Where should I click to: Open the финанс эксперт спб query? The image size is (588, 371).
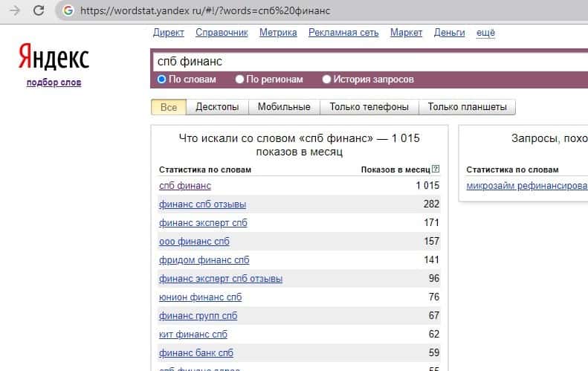(x=203, y=223)
